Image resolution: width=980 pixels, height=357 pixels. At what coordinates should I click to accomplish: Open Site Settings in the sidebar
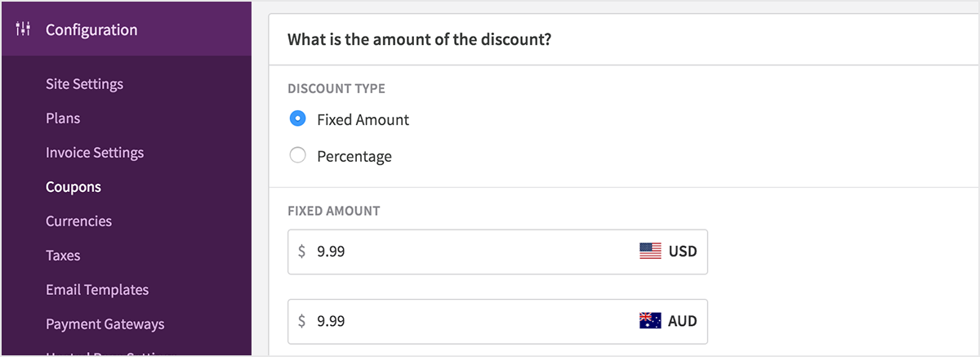pyautogui.click(x=84, y=84)
